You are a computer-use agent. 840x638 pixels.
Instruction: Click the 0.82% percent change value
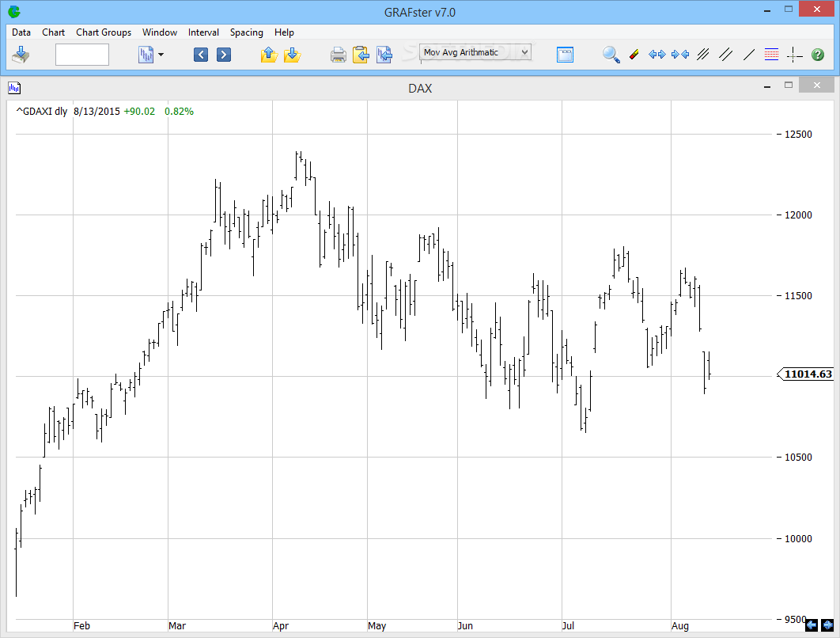click(179, 112)
